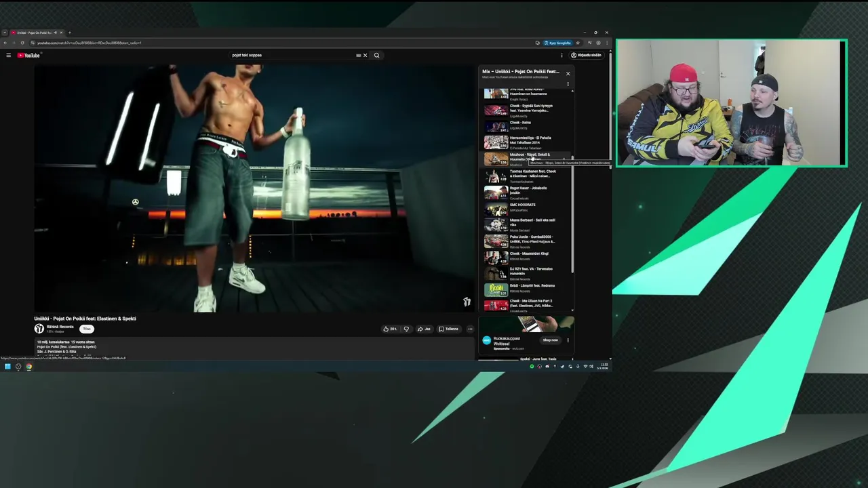
Task: Click the Kysy Googlelta chip in address bar
Action: coord(559,43)
